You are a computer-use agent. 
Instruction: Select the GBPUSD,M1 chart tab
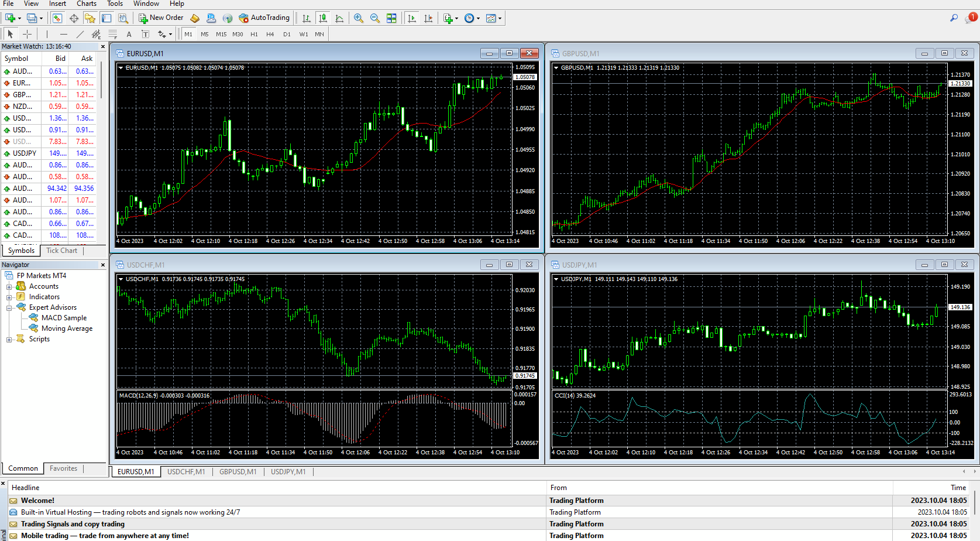click(x=238, y=472)
